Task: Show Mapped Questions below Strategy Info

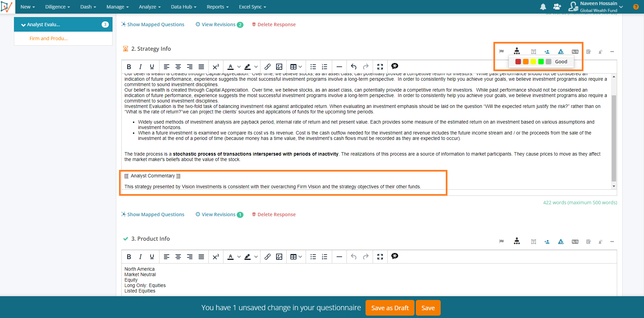Action: click(x=153, y=214)
